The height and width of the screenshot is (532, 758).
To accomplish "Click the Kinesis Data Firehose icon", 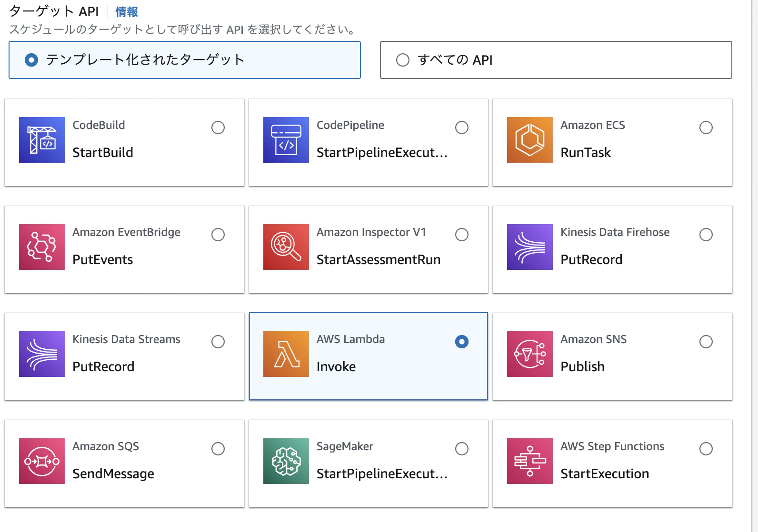I will (x=530, y=247).
